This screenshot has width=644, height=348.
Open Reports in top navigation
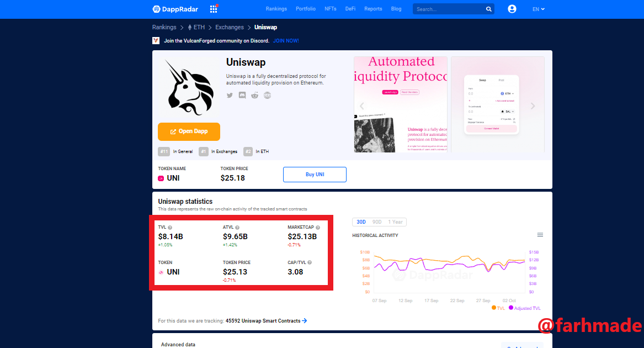pyautogui.click(x=373, y=9)
